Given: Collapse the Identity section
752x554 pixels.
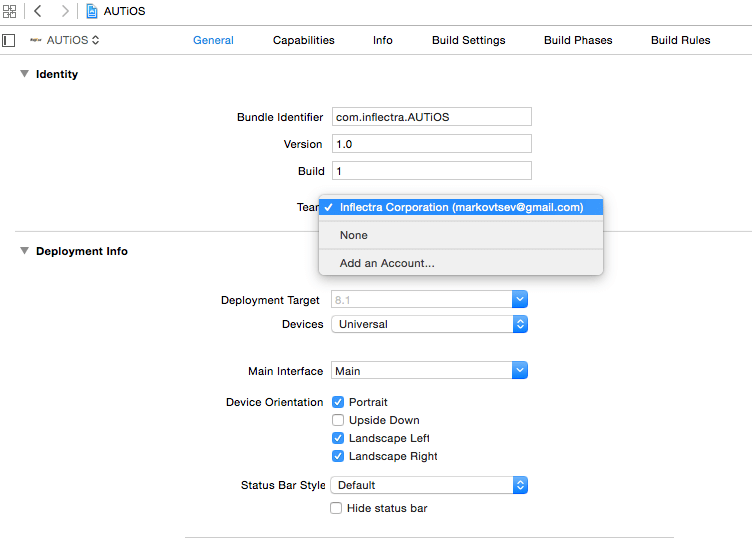Looking at the screenshot, I should [24, 74].
